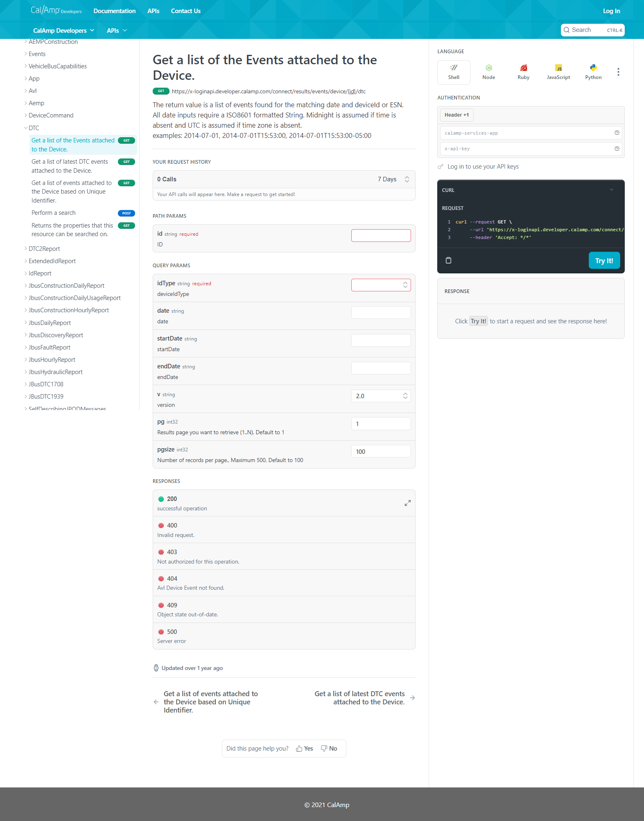Click the 200 successful operation response

coord(284,503)
